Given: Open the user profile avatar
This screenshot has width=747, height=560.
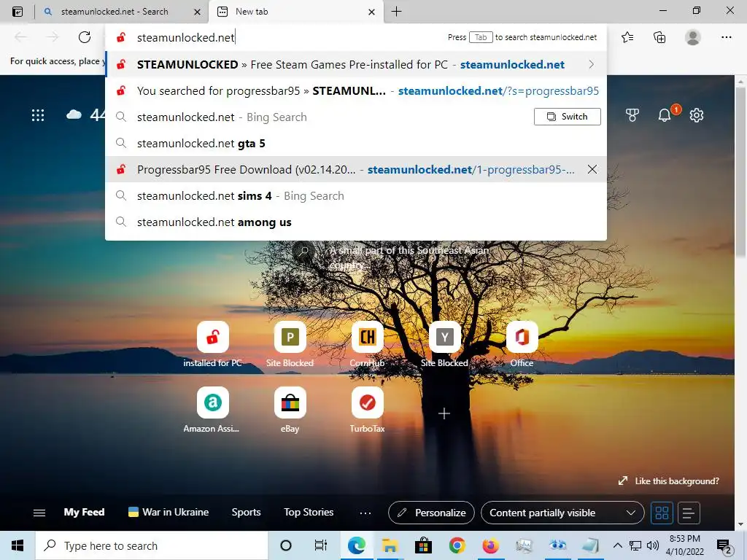Looking at the screenshot, I should pyautogui.click(x=693, y=37).
